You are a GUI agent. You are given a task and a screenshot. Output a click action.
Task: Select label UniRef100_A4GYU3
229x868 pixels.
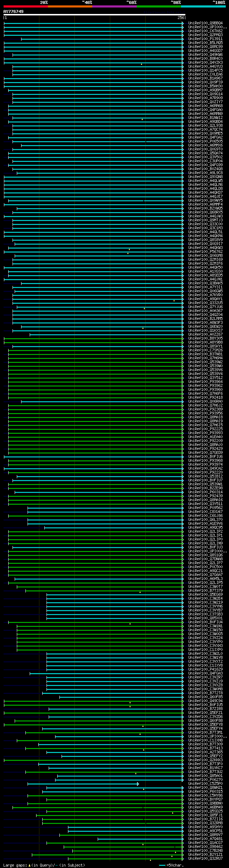[205, 67]
